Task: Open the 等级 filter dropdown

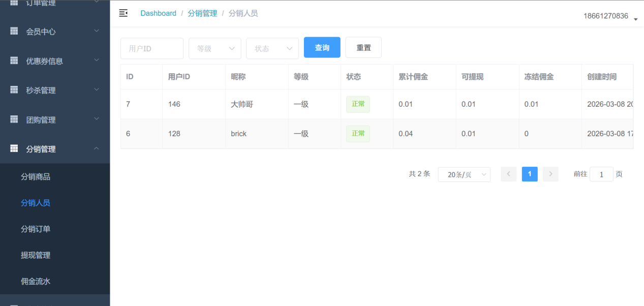Action: point(214,48)
